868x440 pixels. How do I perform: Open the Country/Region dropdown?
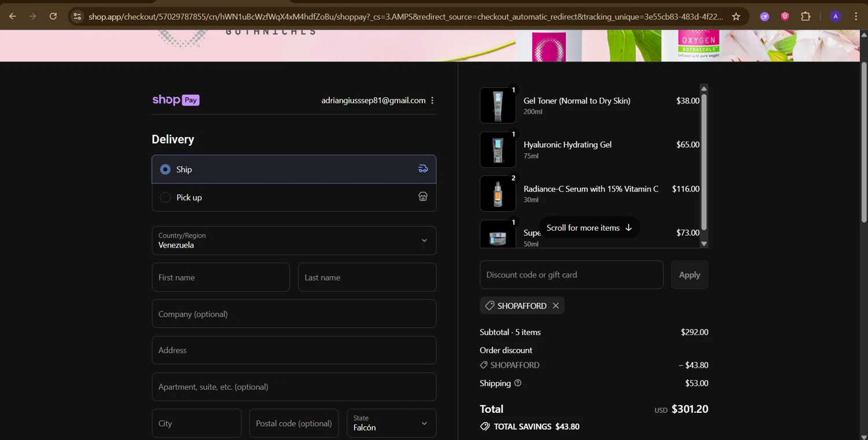pyautogui.click(x=294, y=240)
